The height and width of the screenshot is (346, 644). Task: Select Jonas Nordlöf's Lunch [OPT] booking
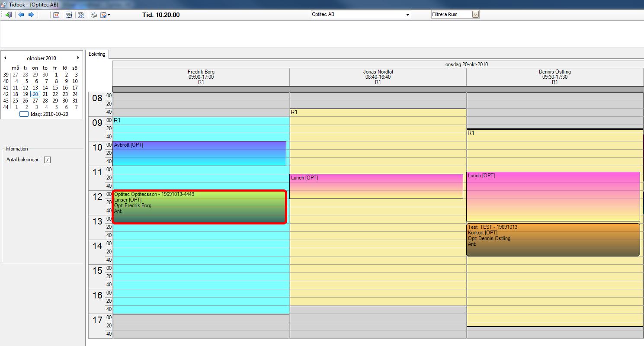pyautogui.click(x=376, y=186)
